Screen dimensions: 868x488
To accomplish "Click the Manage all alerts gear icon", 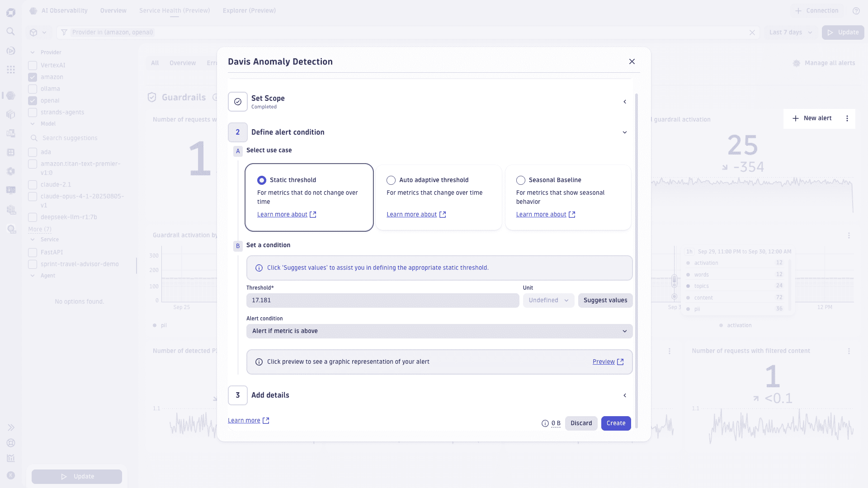I will (x=797, y=63).
